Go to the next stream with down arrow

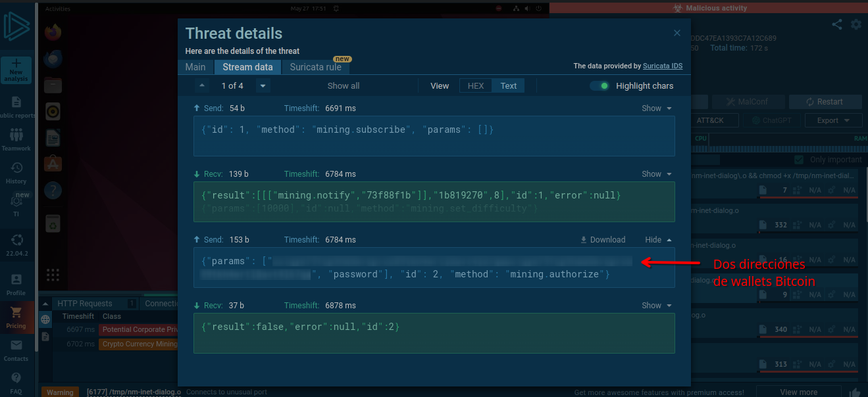[263, 86]
